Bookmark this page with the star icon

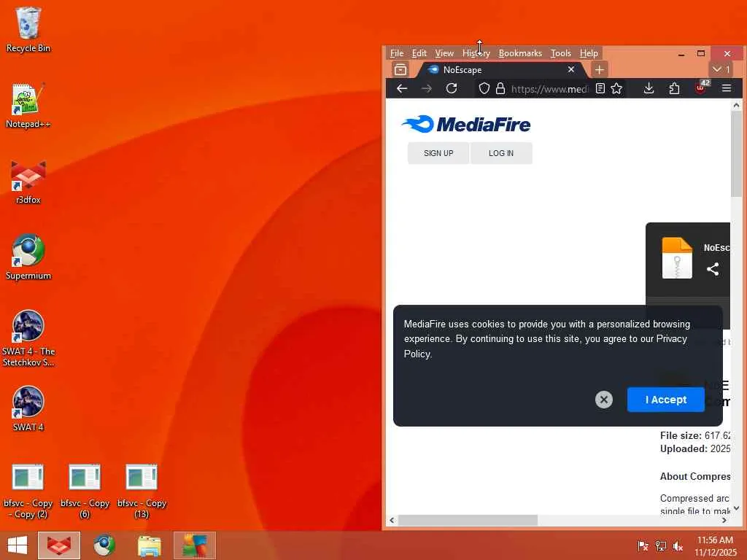click(x=616, y=88)
